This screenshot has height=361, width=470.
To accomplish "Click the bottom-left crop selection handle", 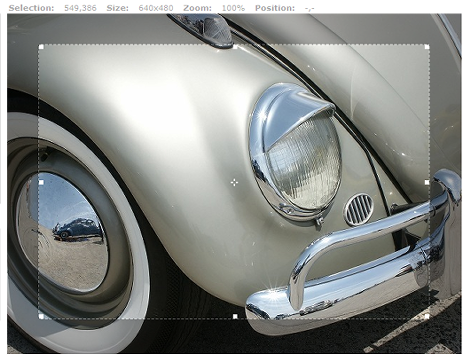I will pyautogui.click(x=41, y=316).
